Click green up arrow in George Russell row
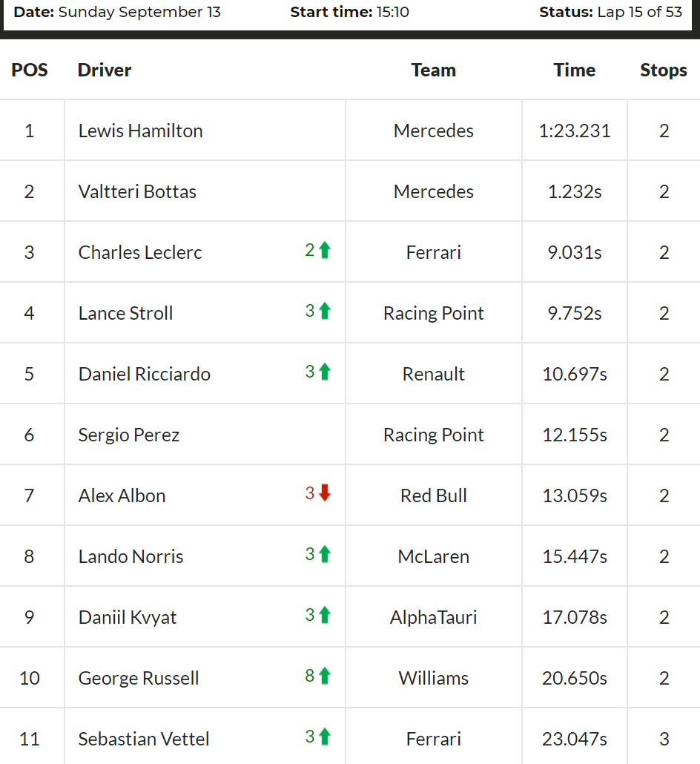700x764 pixels. 325,676
